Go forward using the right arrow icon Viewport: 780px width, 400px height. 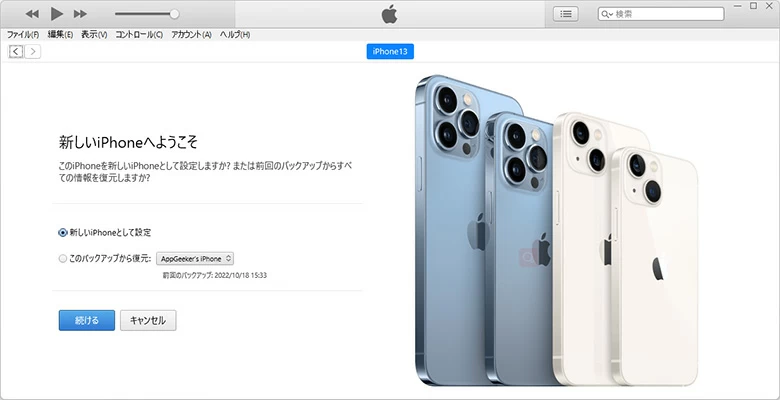click(x=33, y=51)
